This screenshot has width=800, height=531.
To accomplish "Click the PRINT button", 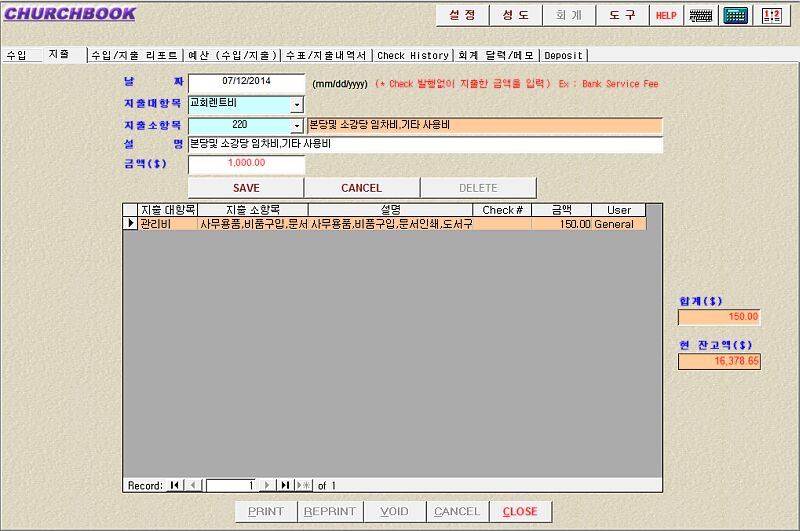I will (266, 511).
